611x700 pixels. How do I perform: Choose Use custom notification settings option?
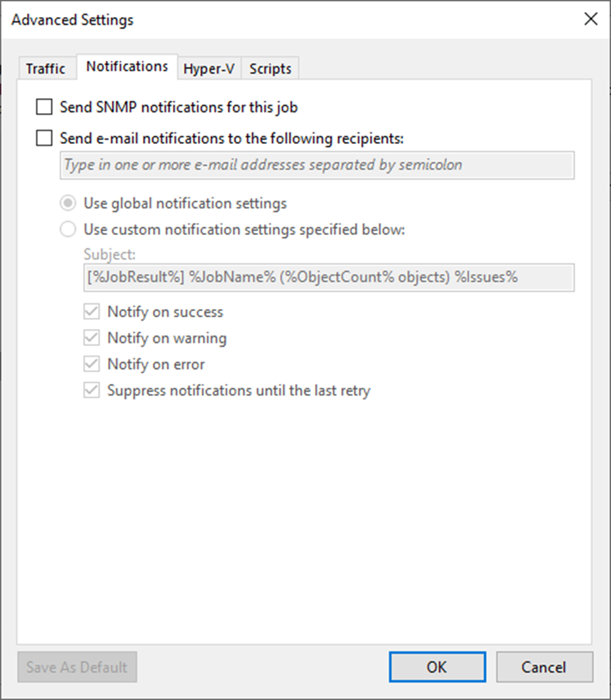68,230
